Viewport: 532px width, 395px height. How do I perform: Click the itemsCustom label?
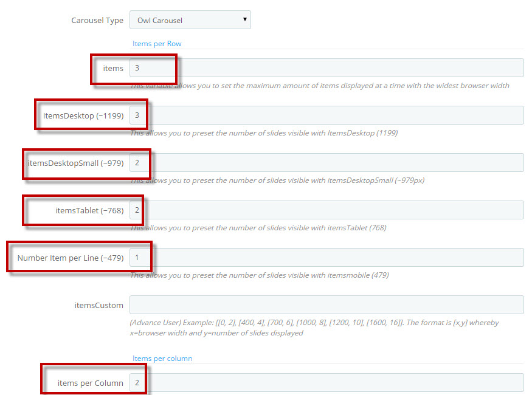pyautogui.click(x=98, y=305)
